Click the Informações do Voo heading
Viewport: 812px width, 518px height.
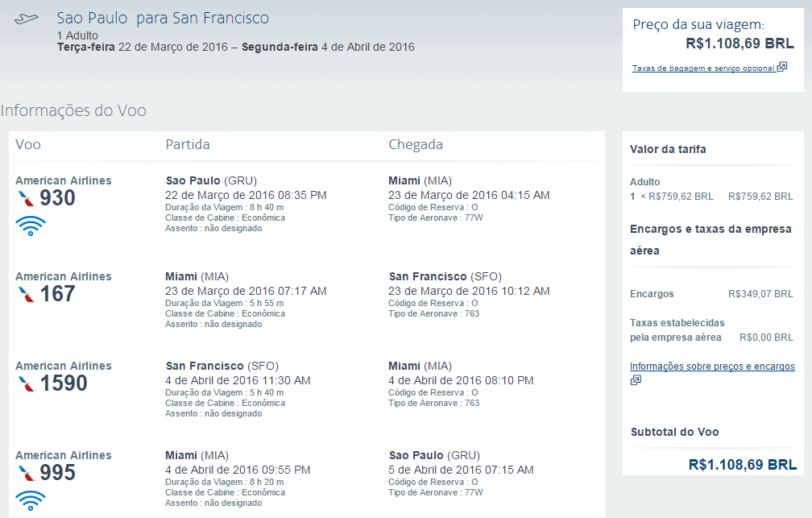coord(73,110)
